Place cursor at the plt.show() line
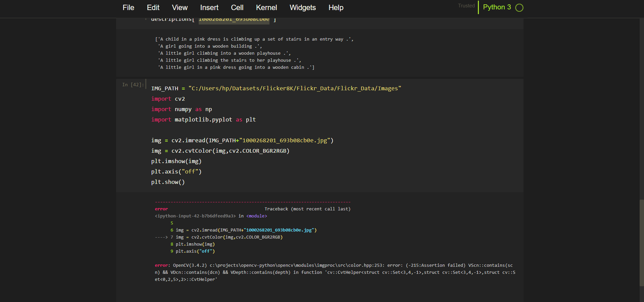The width and height of the screenshot is (644, 302). pos(168,182)
